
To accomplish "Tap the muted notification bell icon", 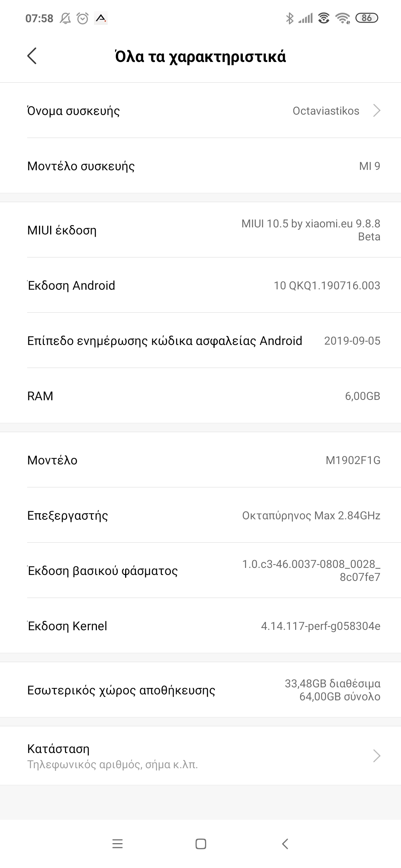I will tap(65, 18).
